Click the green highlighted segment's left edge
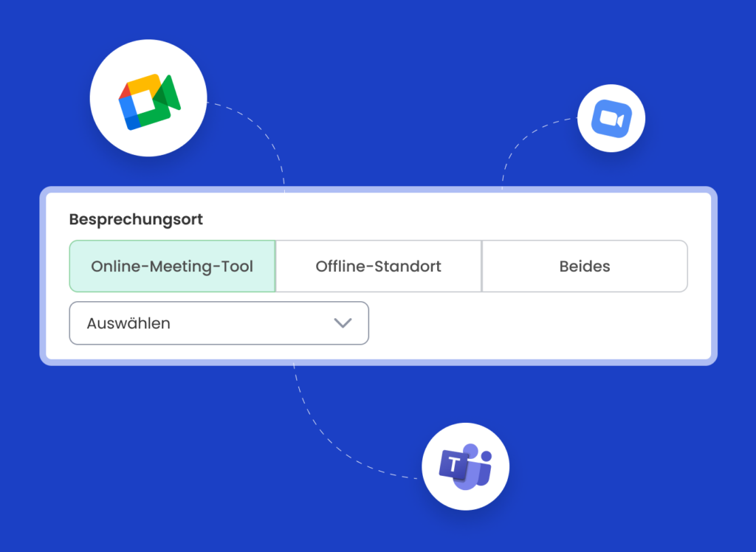The height and width of the screenshot is (552, 756). (72, 266)
